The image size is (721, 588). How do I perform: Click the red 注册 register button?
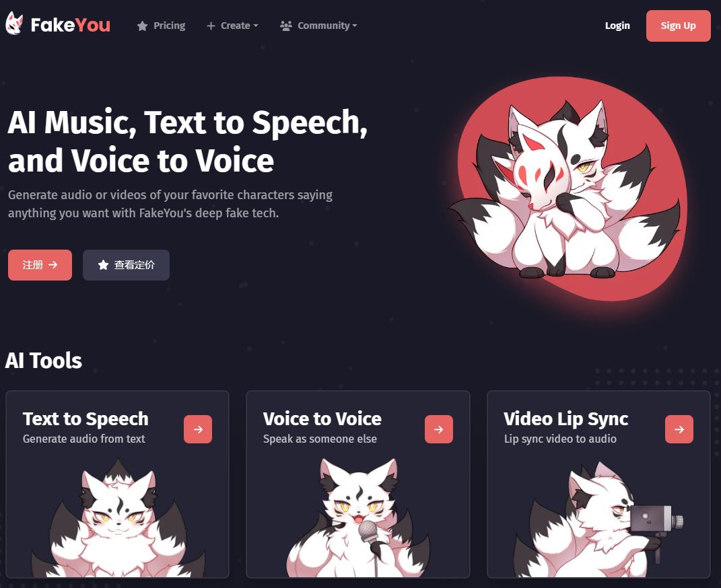[x=40, y=265]
